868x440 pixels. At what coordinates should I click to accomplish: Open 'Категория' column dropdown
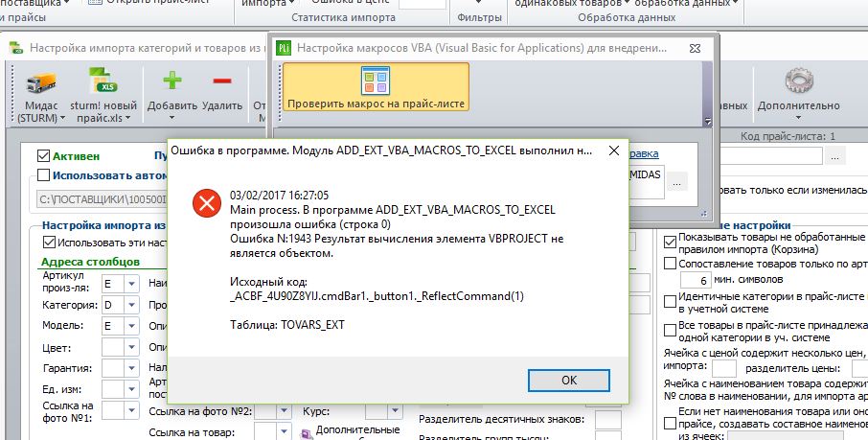pos(131,305)
